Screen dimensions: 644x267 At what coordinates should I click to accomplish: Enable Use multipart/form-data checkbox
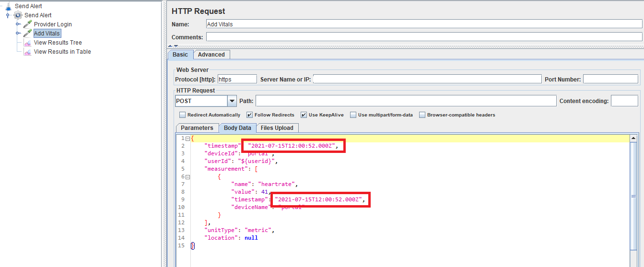click(353, 115)
